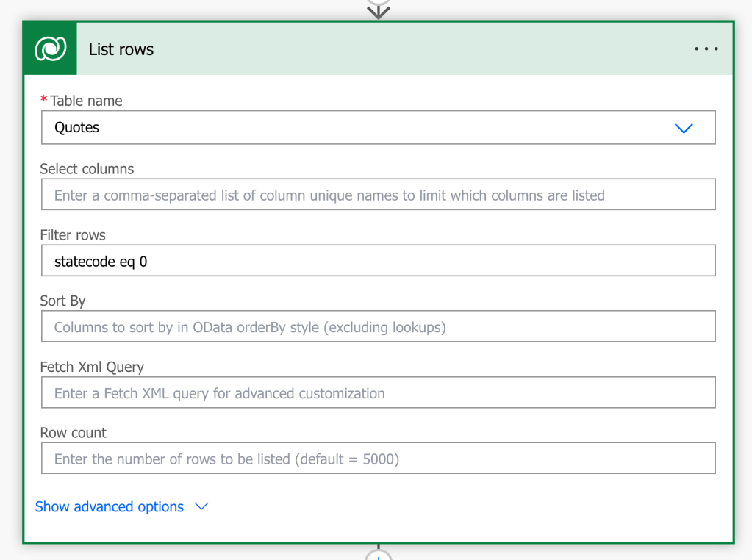The image size is (752, 560).
Task: Click the Sort By input field
Action: 378,327
